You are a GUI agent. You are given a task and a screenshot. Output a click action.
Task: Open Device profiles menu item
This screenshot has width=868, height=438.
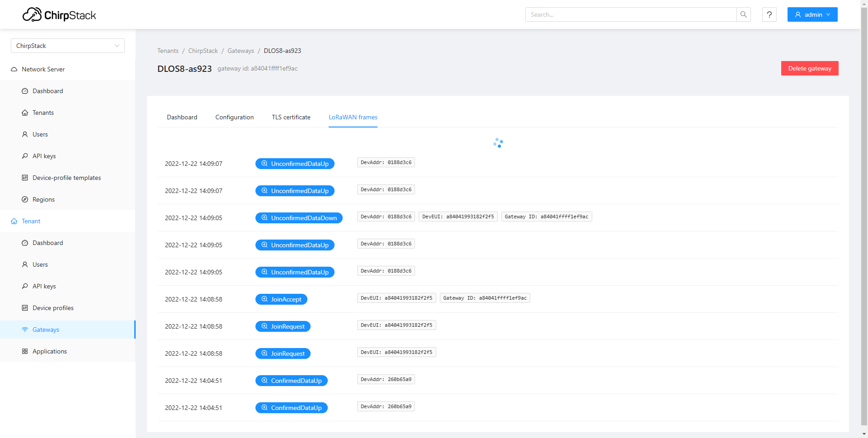(x=68, y=308)
